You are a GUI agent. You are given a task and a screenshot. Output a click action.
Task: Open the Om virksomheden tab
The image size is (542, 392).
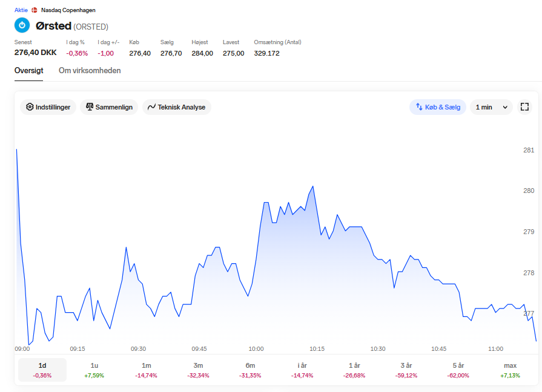pyautogui.click(x=90, y=70)
